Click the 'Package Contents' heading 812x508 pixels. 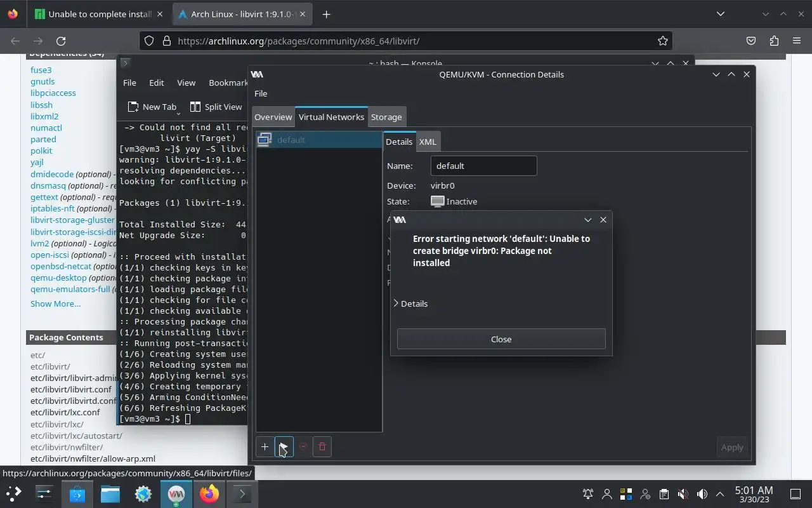[x=66, y=337]
